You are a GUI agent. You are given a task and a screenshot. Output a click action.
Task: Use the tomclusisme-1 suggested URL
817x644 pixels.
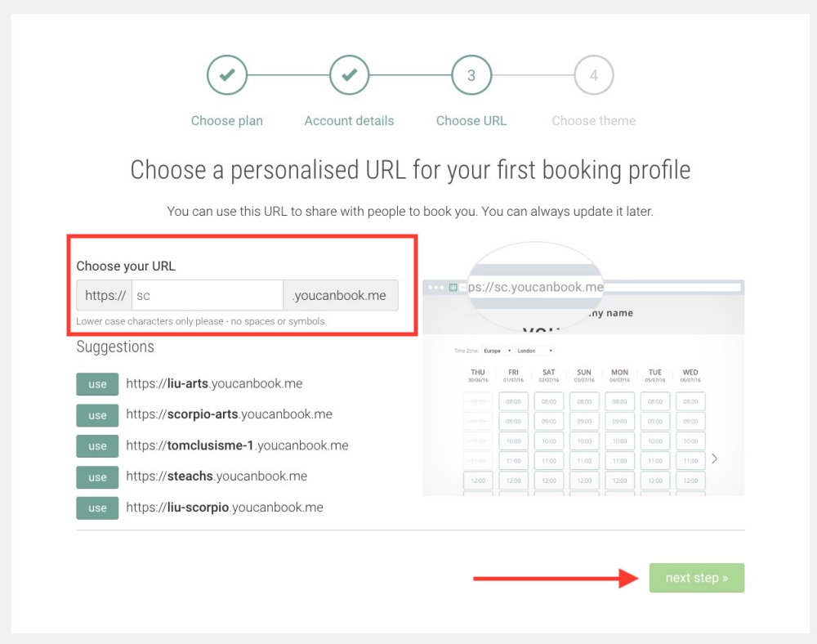point(97,446)
